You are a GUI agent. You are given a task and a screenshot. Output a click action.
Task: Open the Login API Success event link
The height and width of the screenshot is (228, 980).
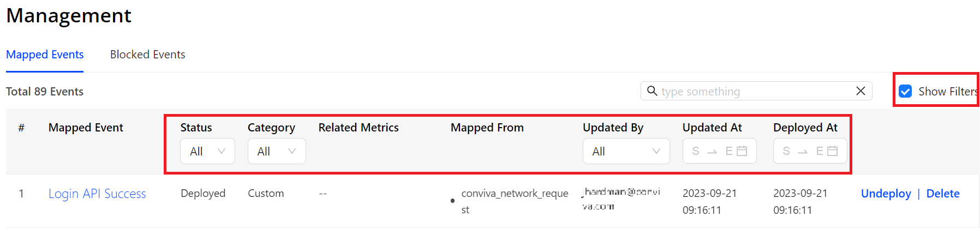coord(97,194)
